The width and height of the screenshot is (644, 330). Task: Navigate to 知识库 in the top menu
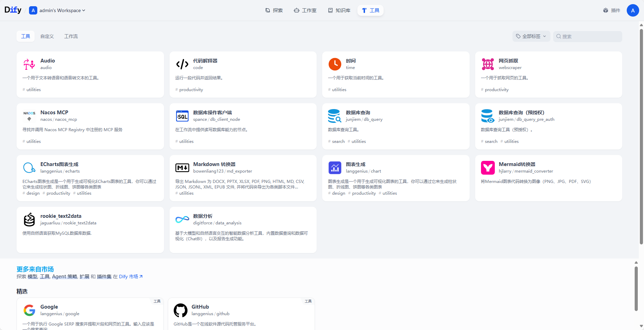tap(339, 10)
